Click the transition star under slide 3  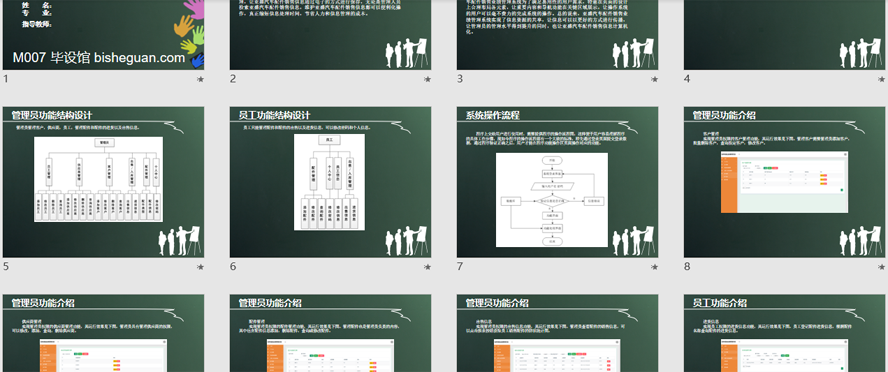[655, 80]
